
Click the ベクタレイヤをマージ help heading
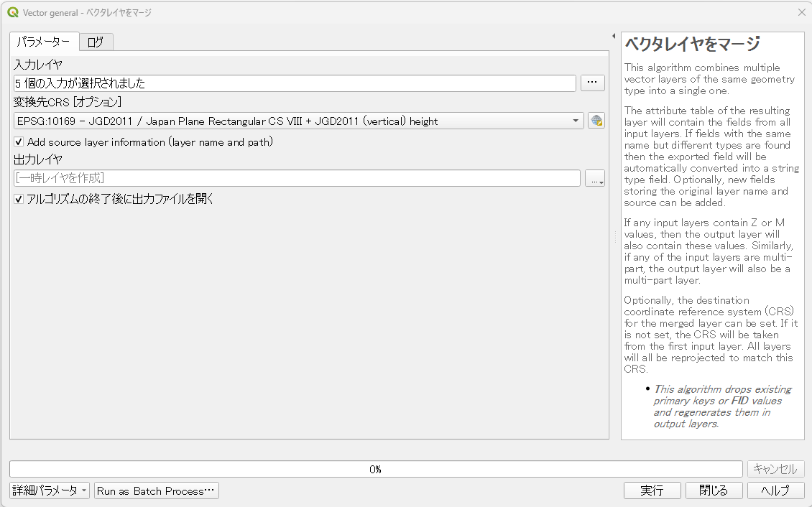[692, 44]
